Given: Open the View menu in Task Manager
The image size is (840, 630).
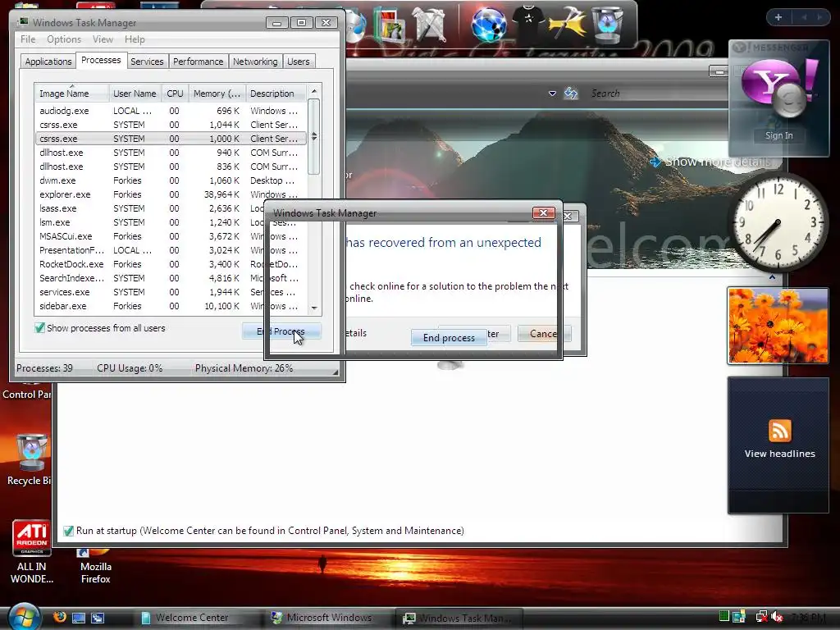Looking at the screenshot, I should coord(103,39).
